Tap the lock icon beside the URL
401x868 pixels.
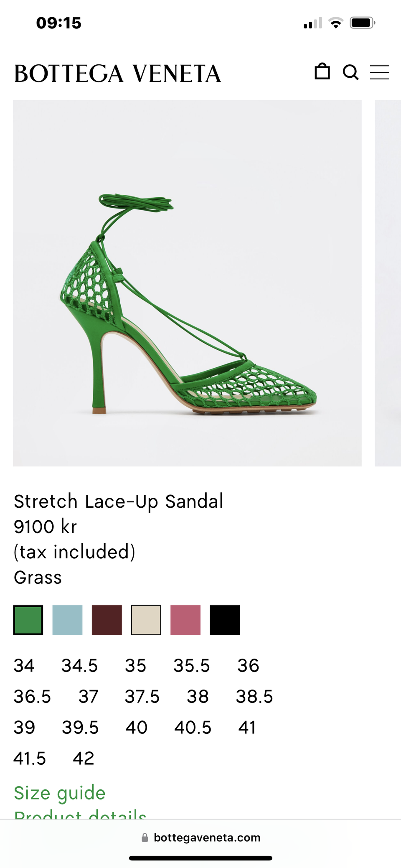point(145,837)
